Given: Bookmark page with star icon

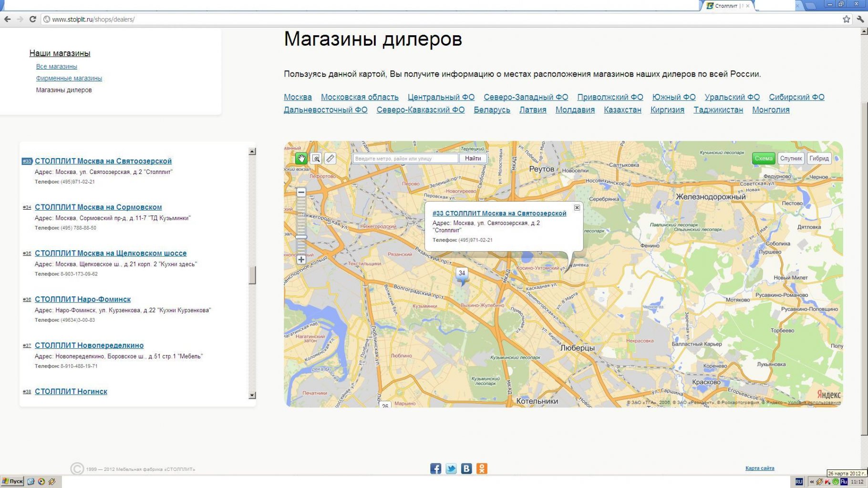Looking at the screenshot, I should (x=846, y=19).
